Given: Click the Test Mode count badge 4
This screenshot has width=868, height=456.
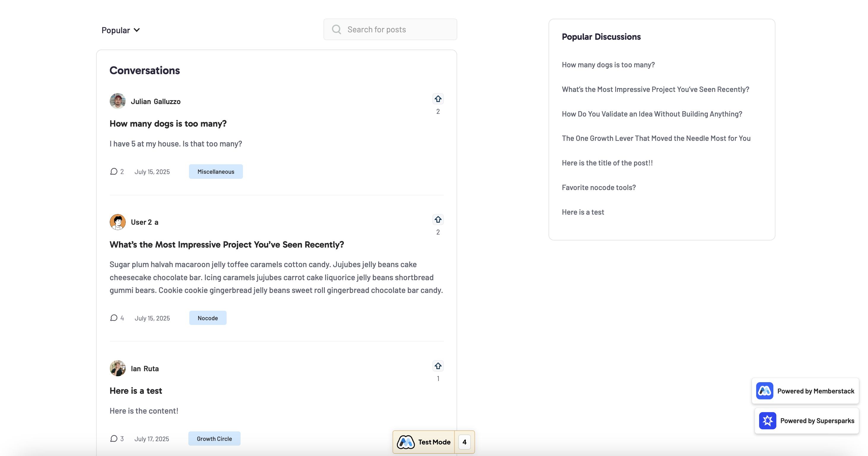Looking at the screenshot, I should (x=464, y=442).
